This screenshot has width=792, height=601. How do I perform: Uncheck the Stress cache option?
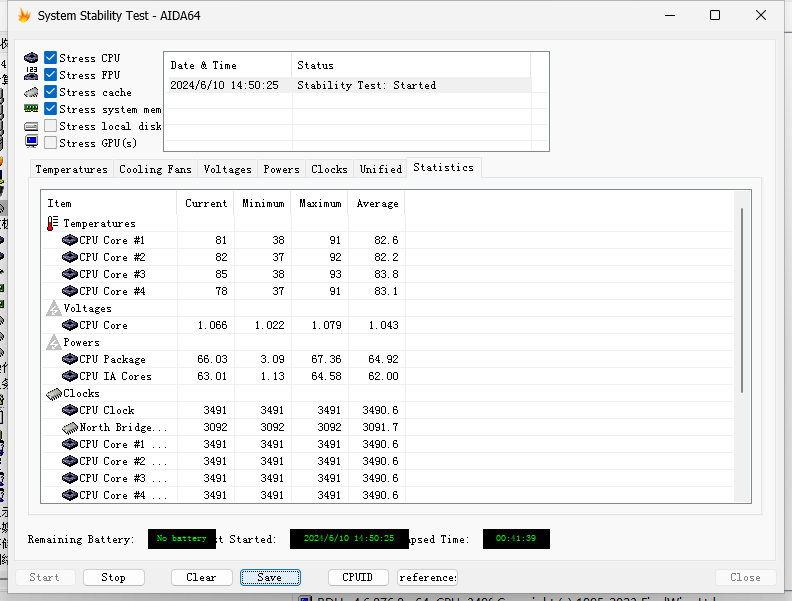[x=51, y=92]
